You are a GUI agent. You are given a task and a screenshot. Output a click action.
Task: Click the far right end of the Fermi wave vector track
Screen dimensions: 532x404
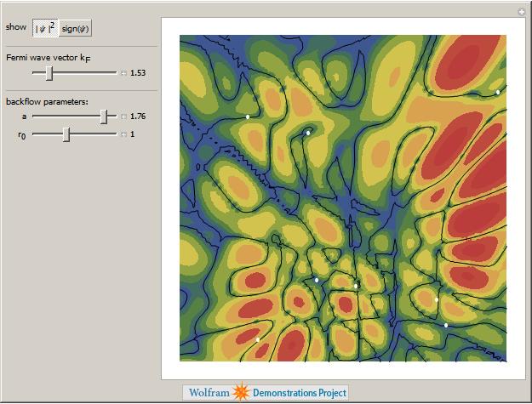[116, 73]
